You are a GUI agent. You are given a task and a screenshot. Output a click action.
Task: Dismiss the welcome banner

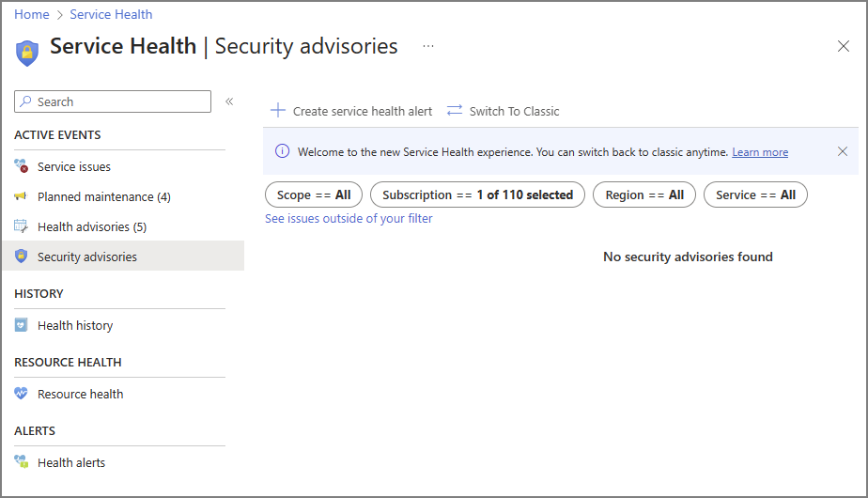pyautogui.click(x=843, y=151)
